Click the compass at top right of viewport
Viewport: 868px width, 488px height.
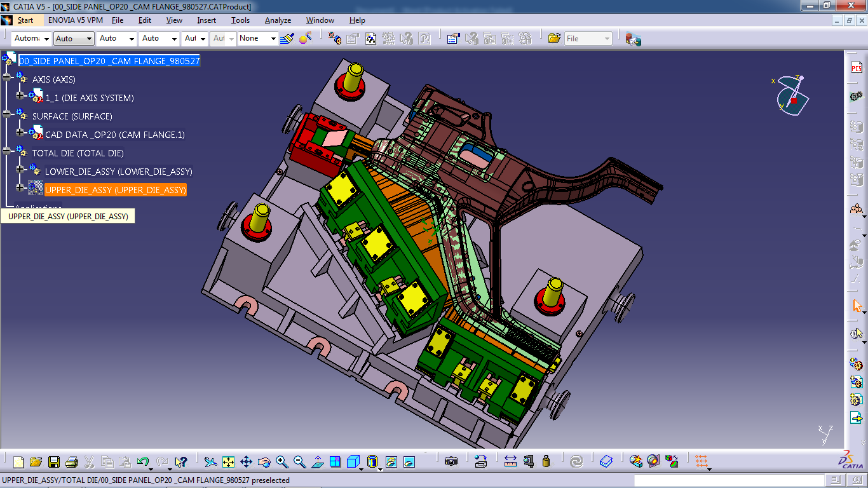(x=791, y=95)
